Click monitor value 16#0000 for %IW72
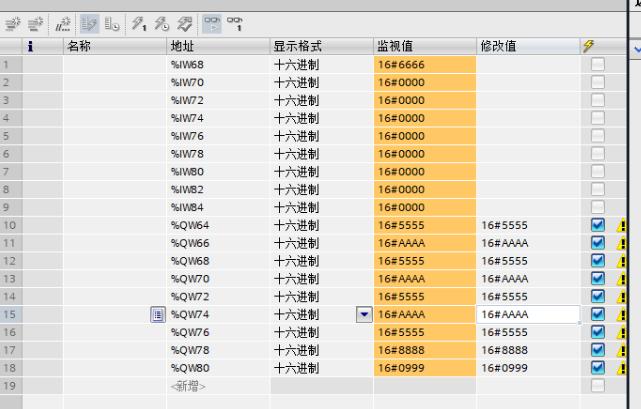This screenshot has width=641, height=409. click(x=425, y=100)
